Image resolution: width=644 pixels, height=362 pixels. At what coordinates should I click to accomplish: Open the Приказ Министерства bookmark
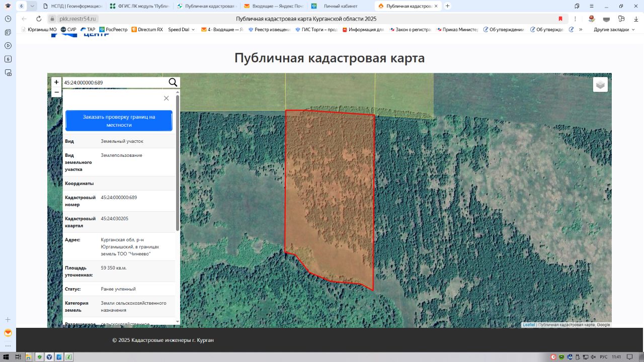457,30
